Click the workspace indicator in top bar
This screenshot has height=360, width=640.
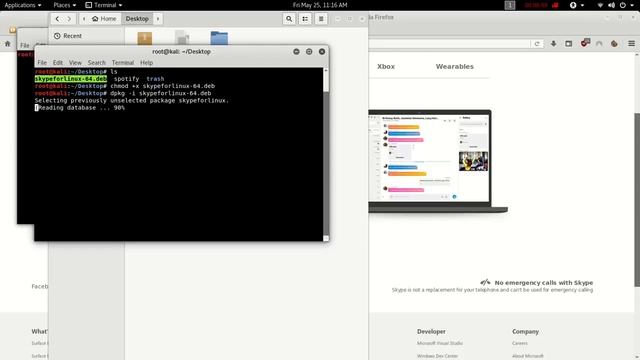510,5
